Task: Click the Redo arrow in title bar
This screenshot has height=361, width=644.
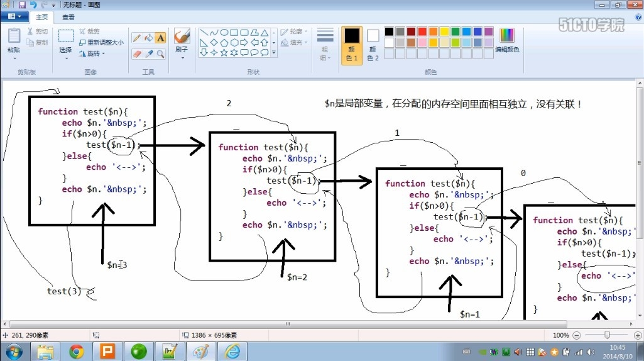Action: click(x=43, y=5)
